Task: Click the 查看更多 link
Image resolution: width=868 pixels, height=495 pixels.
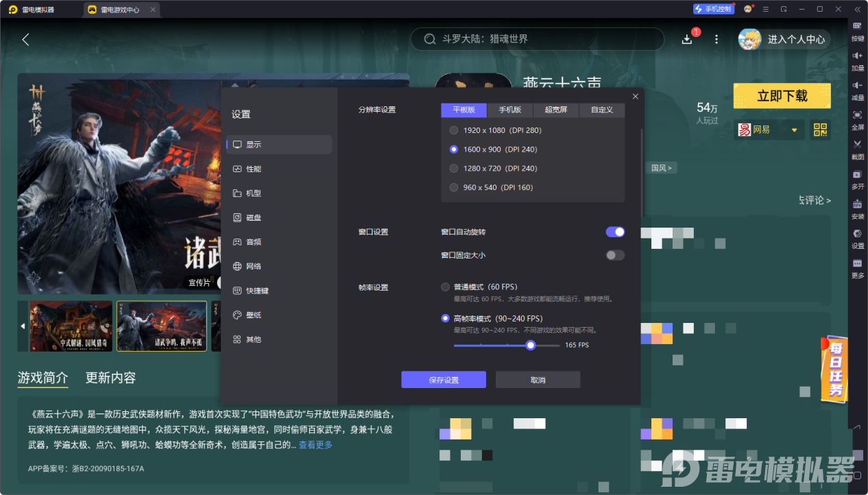Action: tap(315, 445)
